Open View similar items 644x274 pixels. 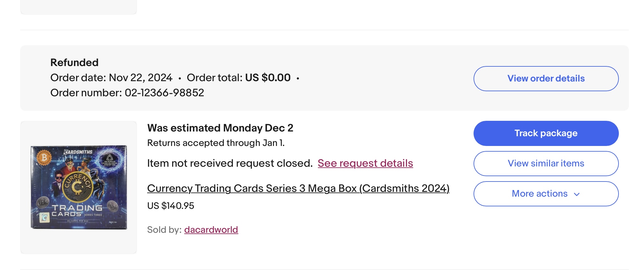click(x=546, y=164)
